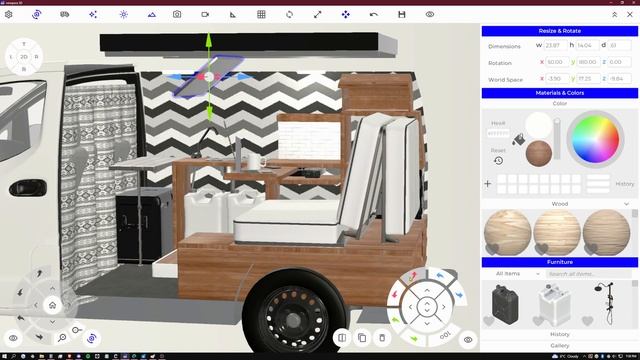This screenshot has width=640, height=360.
Task: Collapse the Resize & Rotate section header
Action: [x=560, y=31]
